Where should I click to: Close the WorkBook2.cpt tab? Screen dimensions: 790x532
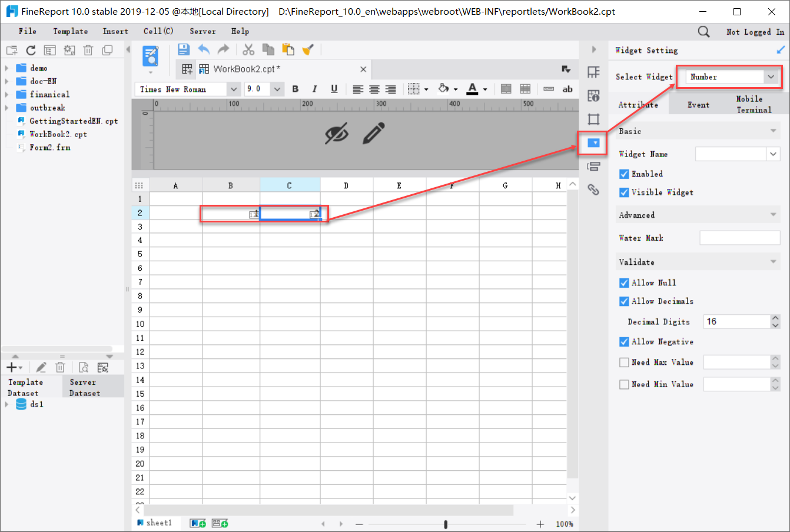[363, 69]
